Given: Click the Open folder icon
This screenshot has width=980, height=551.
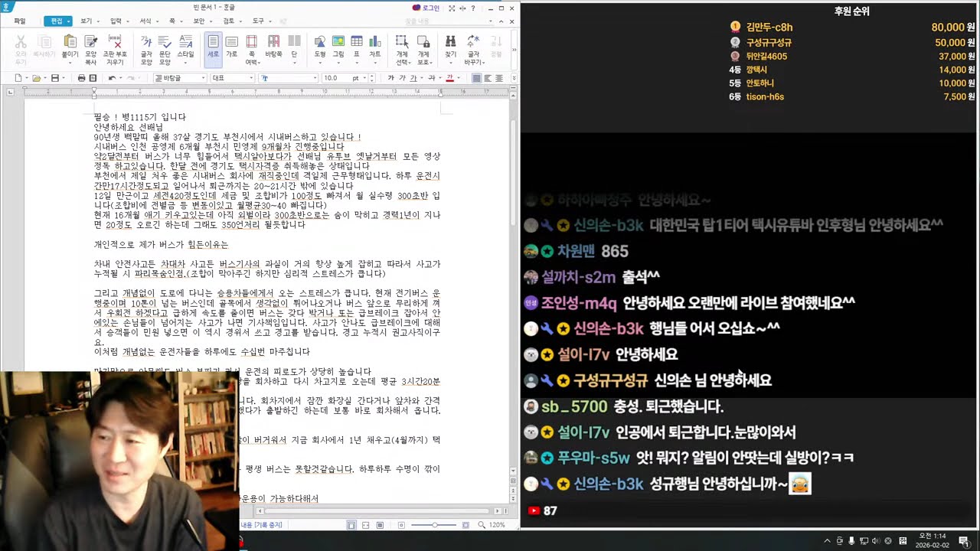Looking at the screenshot, I should coord(36,78).
